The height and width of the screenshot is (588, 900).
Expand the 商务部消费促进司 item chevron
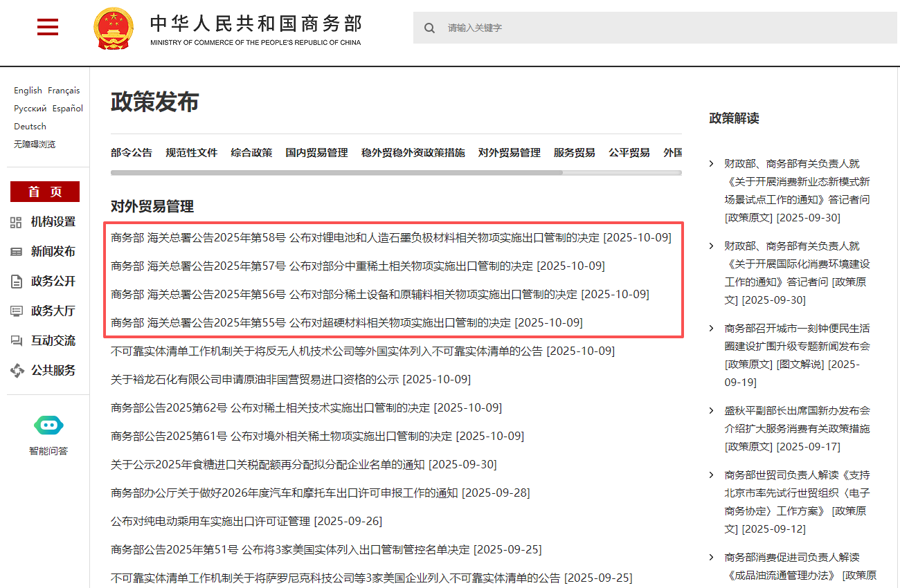pos(712,557)
